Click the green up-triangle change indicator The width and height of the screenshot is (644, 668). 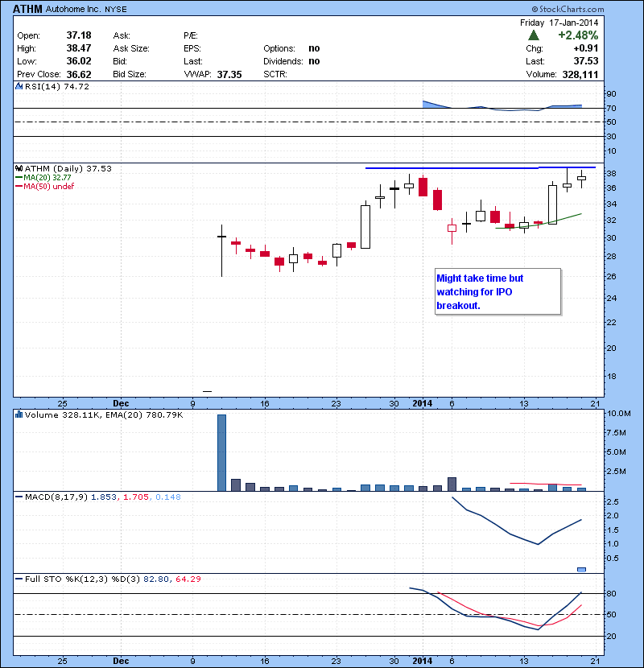pyautogui.click(x=534, y=35)
